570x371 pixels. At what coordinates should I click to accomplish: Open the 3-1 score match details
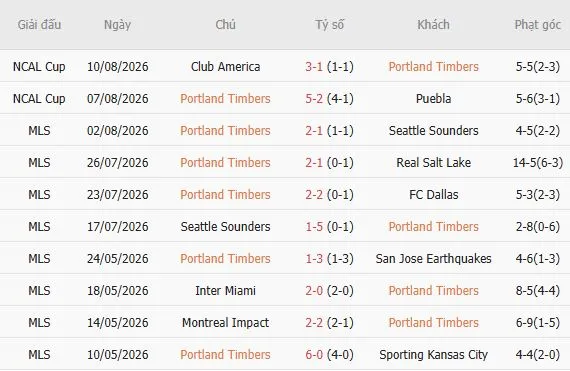tap(314, 66)
